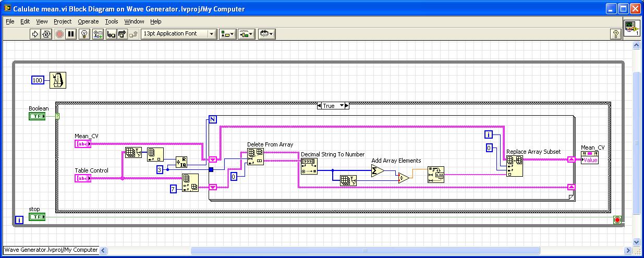
Task: Select the Divide triangle node
Action: click(404, 178)
